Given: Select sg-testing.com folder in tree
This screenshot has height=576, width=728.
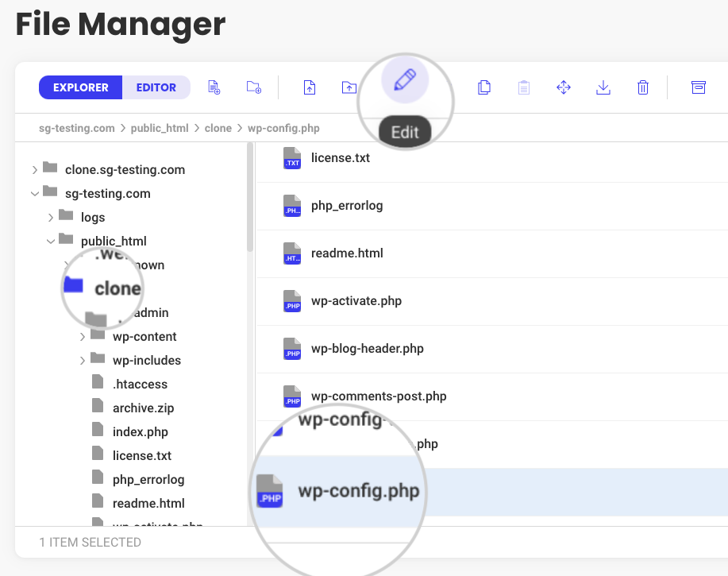Looking at the screenshot, I should pyautogui.click(x=108, y=194).
